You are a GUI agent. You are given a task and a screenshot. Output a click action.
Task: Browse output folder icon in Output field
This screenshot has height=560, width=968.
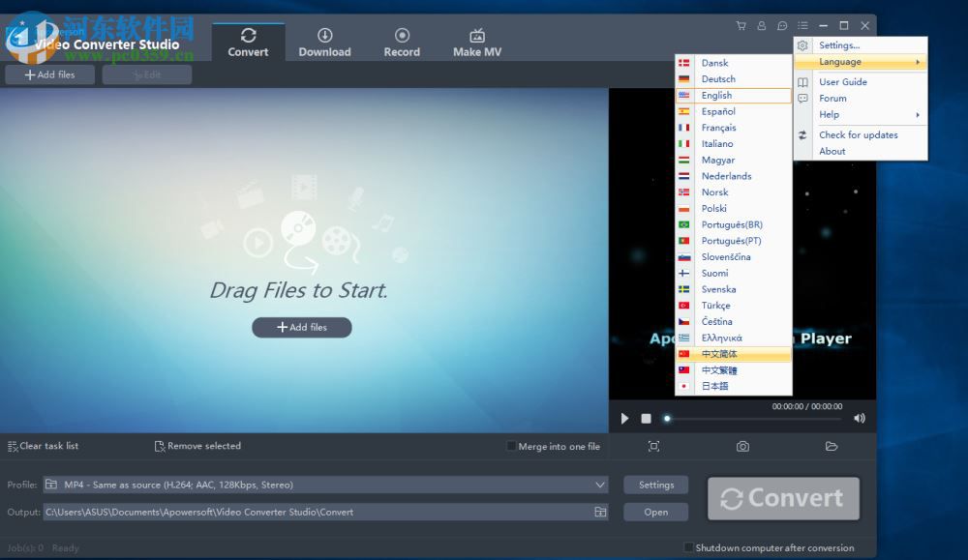pyautogui.click(x=600, y=512)
